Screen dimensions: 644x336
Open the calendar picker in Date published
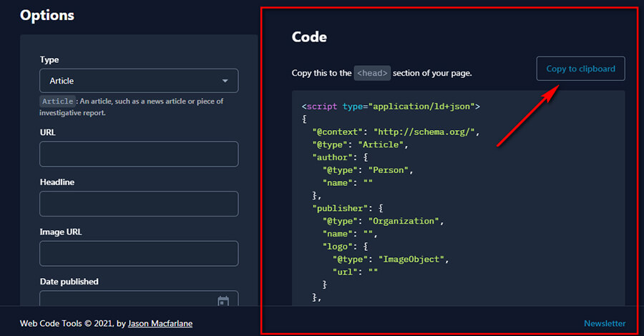pyautogui.click(x=223, y=302)
